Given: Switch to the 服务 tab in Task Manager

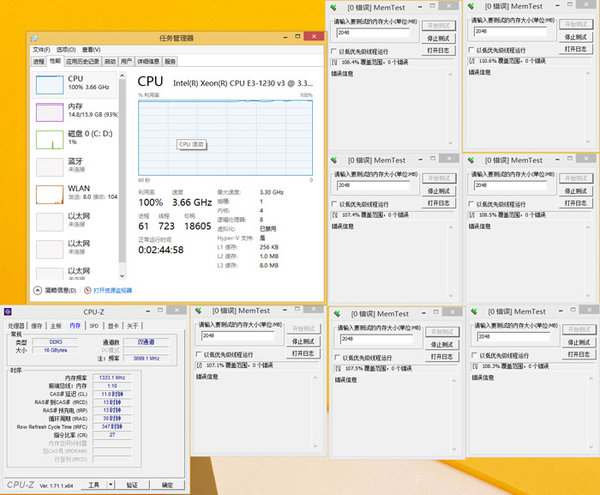Looking at the screenshot, I should (170, 61).
